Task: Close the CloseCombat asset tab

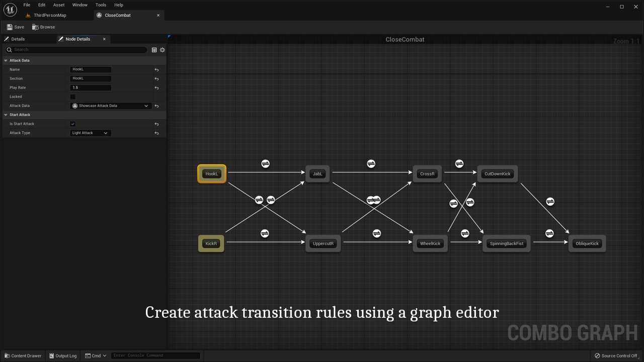Action: [x=158, y=15]
